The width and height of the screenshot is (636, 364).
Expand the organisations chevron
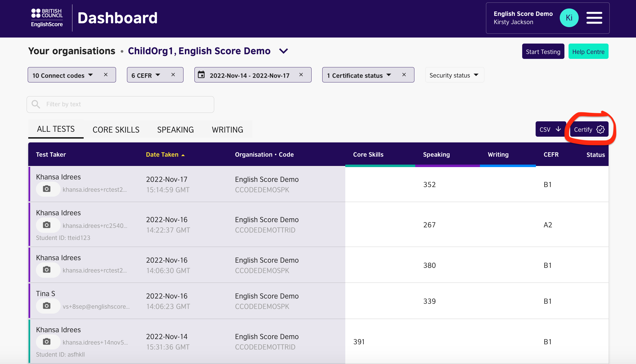(284, 51)
